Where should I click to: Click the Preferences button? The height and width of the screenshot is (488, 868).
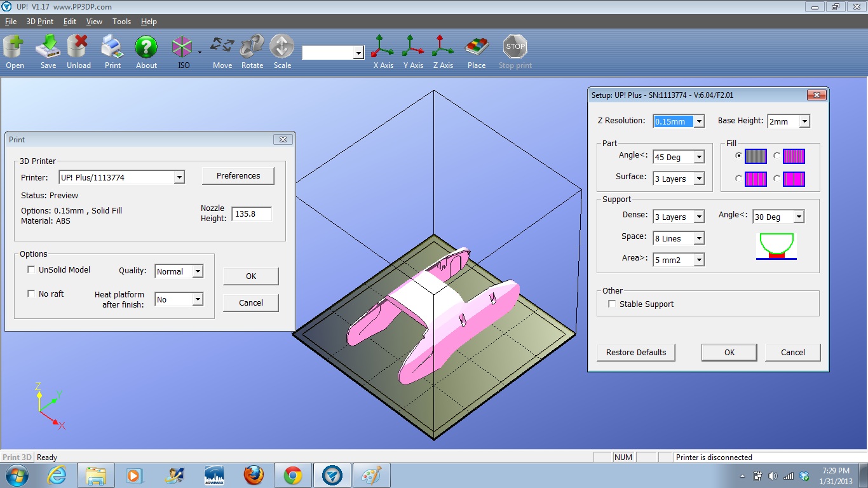(238, 176)
